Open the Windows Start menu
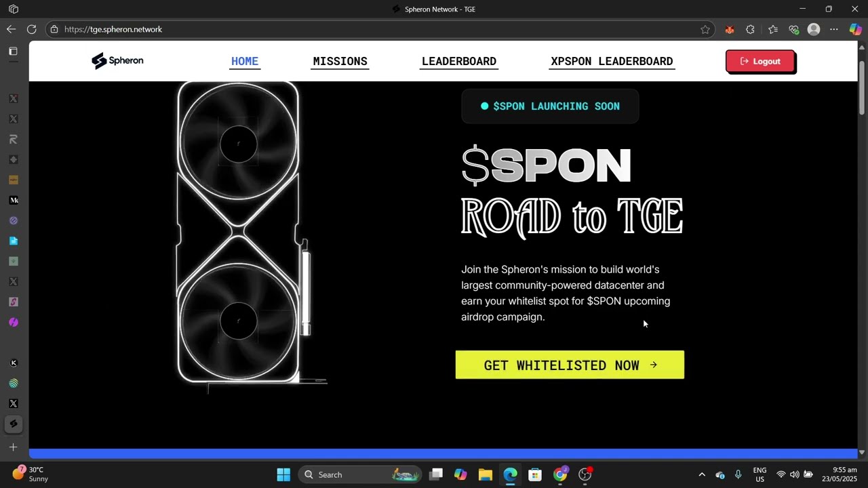 (x=283, y=474)
